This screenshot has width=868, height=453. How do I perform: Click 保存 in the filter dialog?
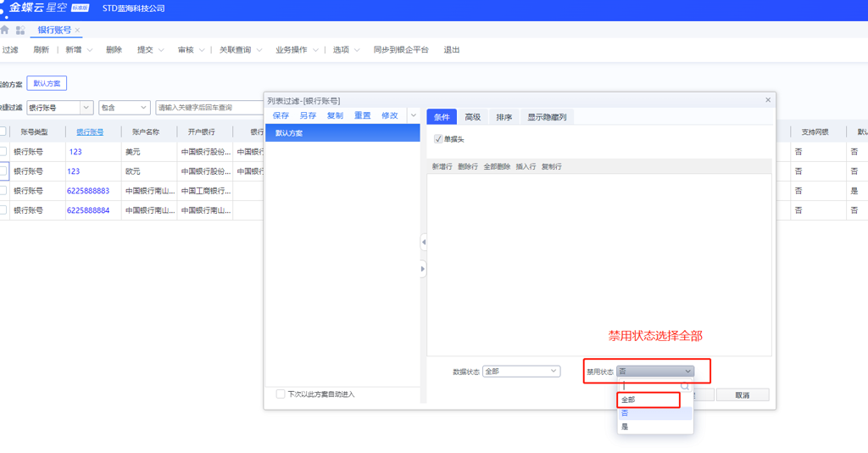281,115
